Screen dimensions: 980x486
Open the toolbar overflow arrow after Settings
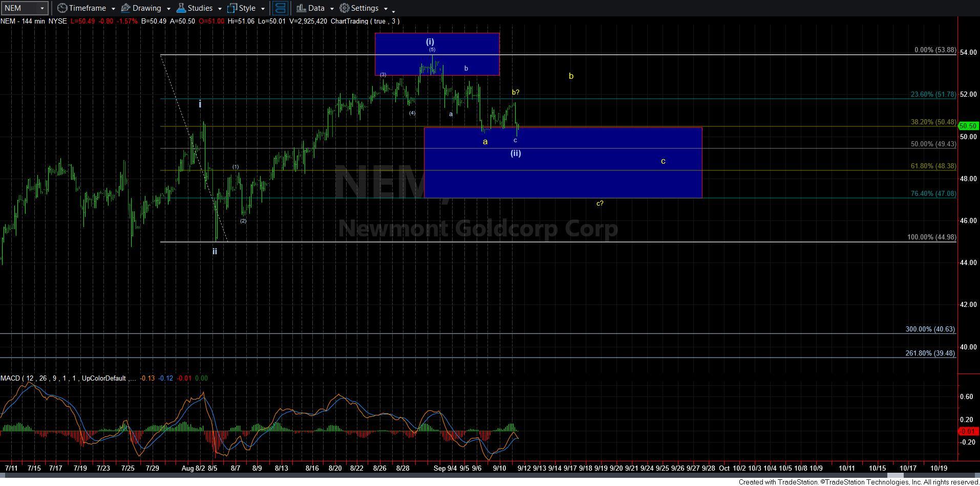393,11
